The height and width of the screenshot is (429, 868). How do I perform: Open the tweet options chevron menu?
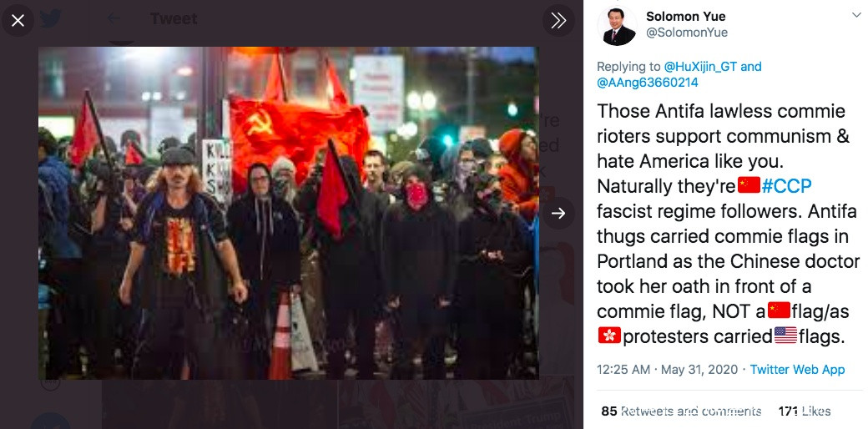(855, 16)
